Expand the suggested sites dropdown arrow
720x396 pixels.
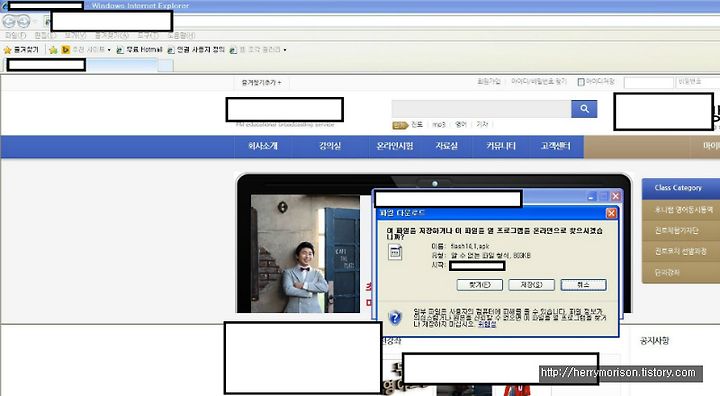tap(109, 50)
